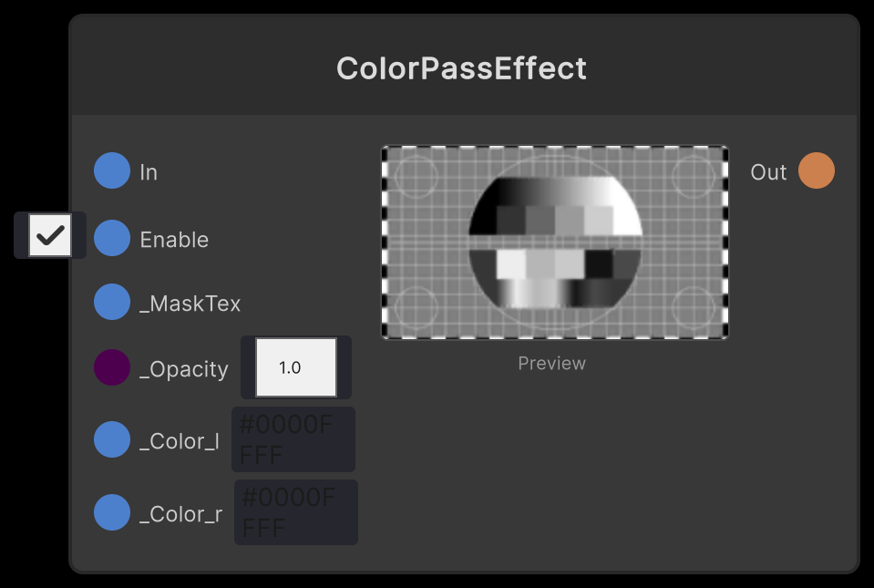Edit the #0000FFFF color value for _Color_l
Screen dimensions: 874x588
(x=293, y=439)
